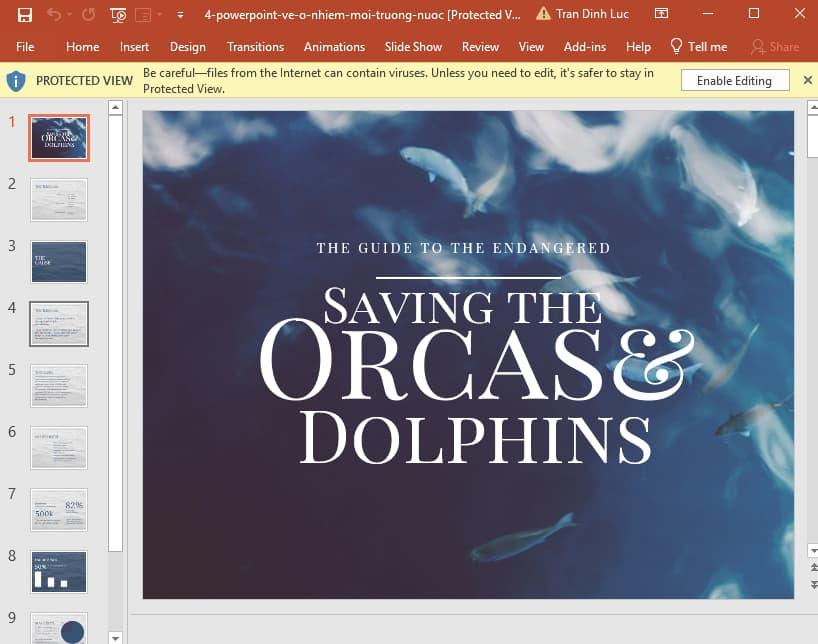Click the Enable Editing button

pyautogui.click(x=734, y=79)
